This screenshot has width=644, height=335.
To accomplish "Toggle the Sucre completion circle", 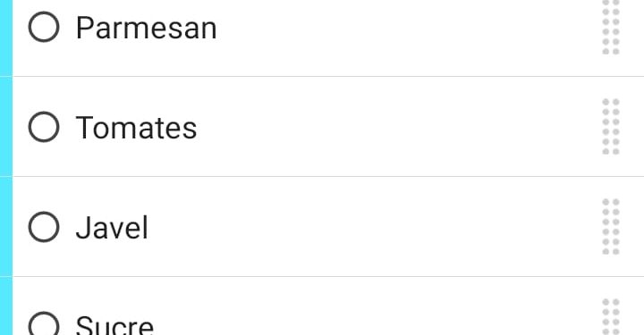I will 44,324.
